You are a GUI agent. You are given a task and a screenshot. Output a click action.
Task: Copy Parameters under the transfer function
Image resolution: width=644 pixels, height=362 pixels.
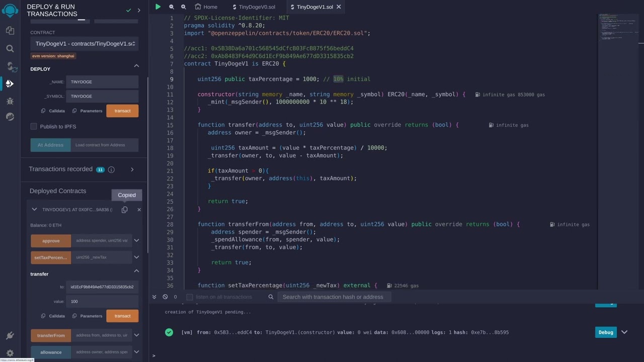[87, 316]
